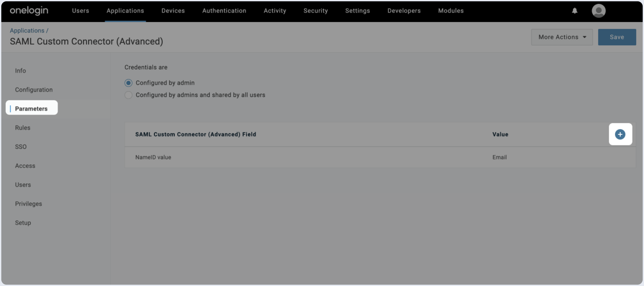Viewport: 644px width, 286px height.
Task: Open the notifications bell
Action: 575,11
